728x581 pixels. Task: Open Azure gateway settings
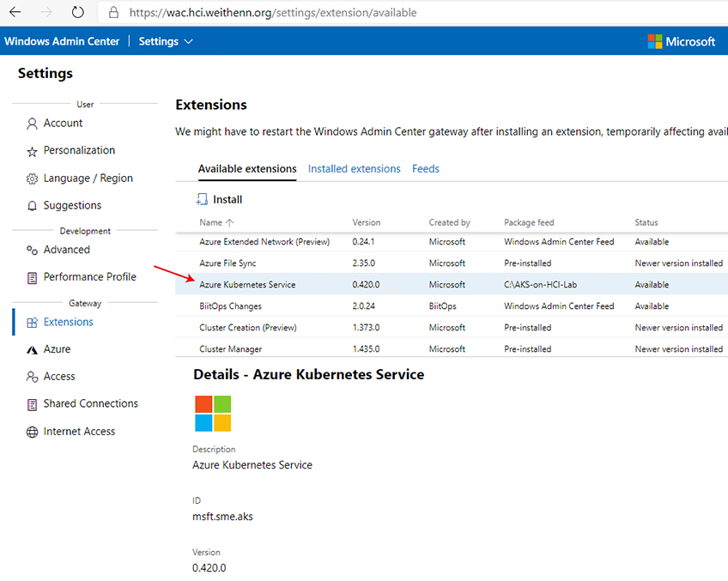57,349
